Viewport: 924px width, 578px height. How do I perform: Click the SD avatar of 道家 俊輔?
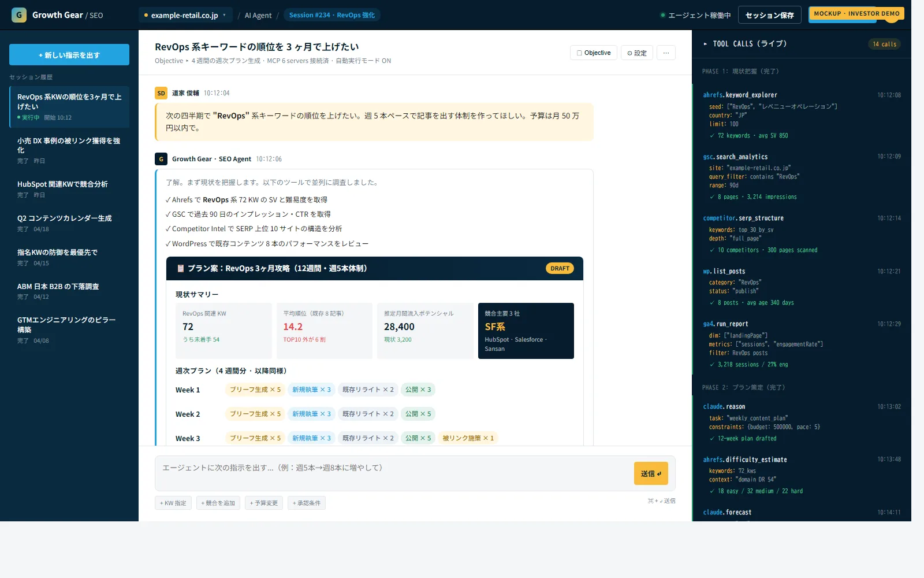[161, 93]
